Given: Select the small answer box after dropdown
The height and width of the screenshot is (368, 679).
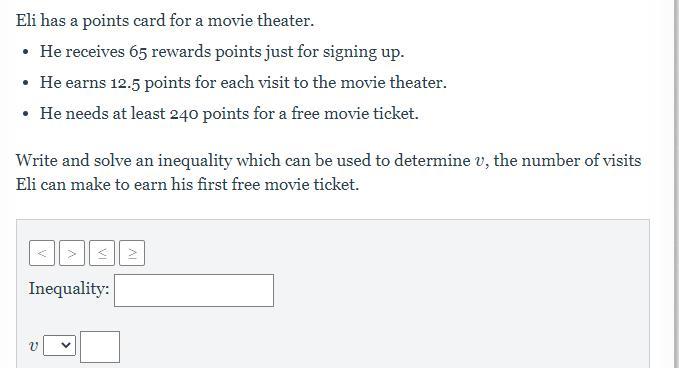Looking at the screenshot, I should (100, 347).
